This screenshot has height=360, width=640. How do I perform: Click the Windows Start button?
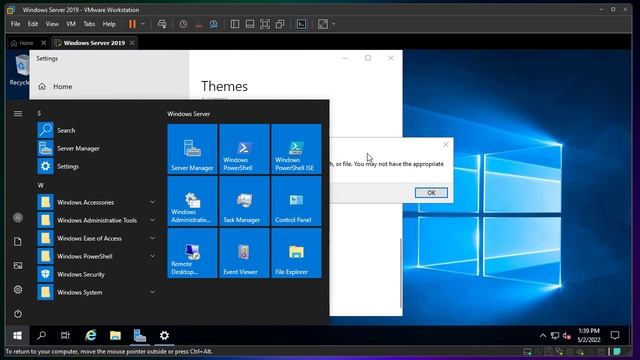click(17, 336)
